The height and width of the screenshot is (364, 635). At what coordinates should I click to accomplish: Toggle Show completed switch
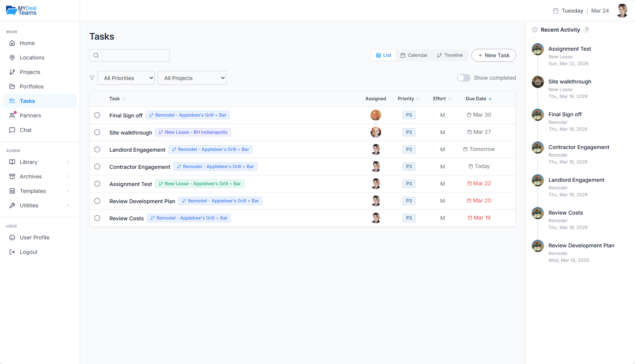click(x=464, y=78)
